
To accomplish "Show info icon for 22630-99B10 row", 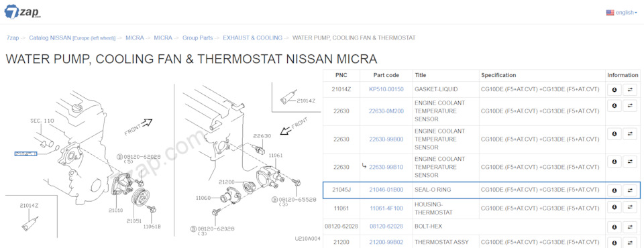I will tap(614, 162).
